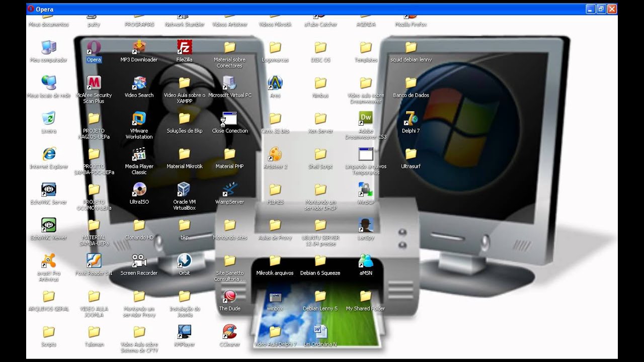Open Debian 6 Squeeze folder
This screenshot has height=362, width=644.
pyautogui.click(x=320, y=261)
